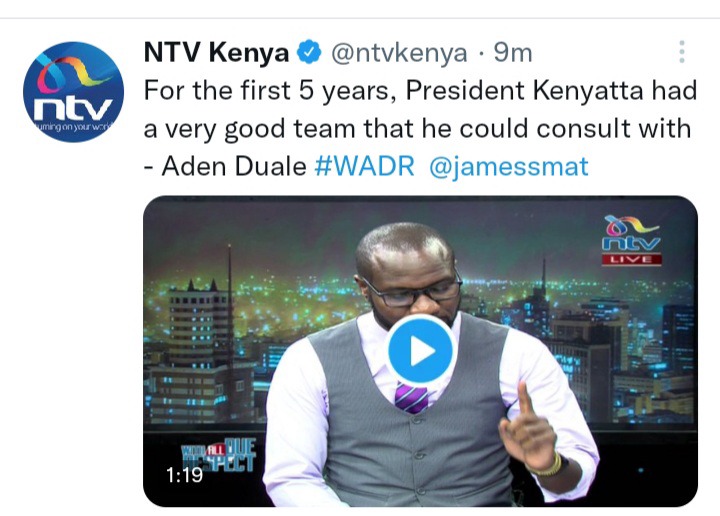Click the NTV LIVE logo in video
The image size is (720, 516).
pyautogui.click(x=632, y=241)
